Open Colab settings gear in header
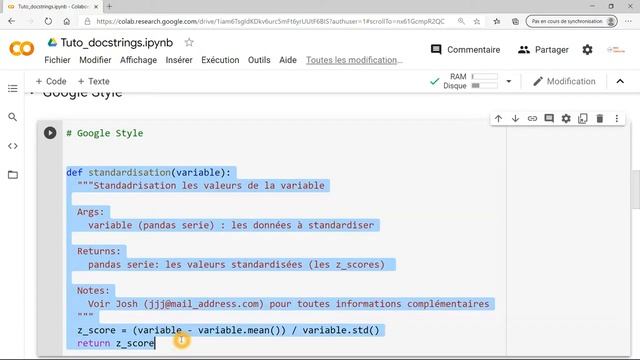The width and height of the screenshot is (640, 360). coord(587,50)
